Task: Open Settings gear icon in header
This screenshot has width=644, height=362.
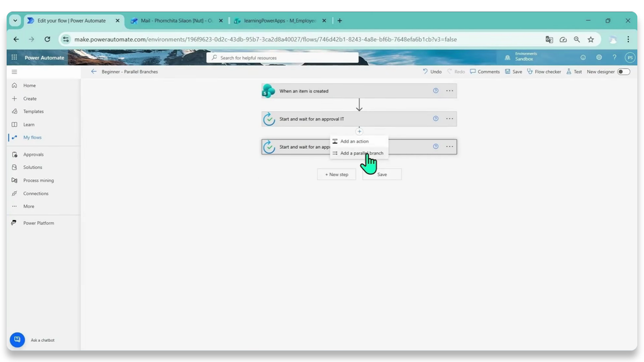Action: [599, 57]
